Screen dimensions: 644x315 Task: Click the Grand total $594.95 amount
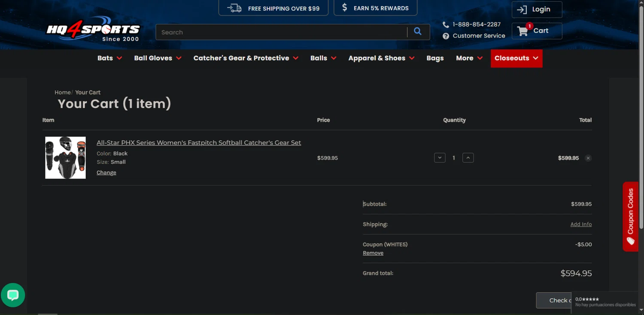(576, 273)
